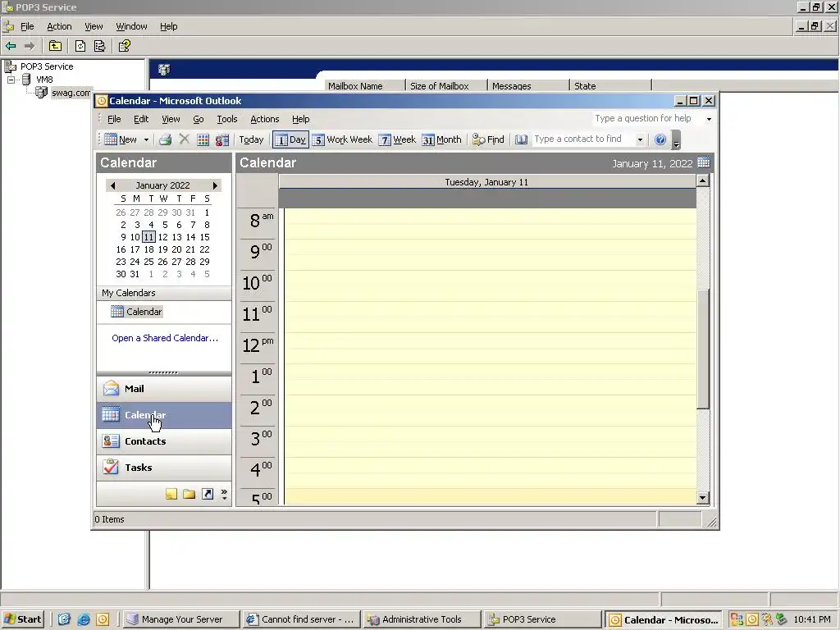This screenshot has height=630, width=840.
Task: Click the scroll down arrow in day view
Action: coord(703,498)
